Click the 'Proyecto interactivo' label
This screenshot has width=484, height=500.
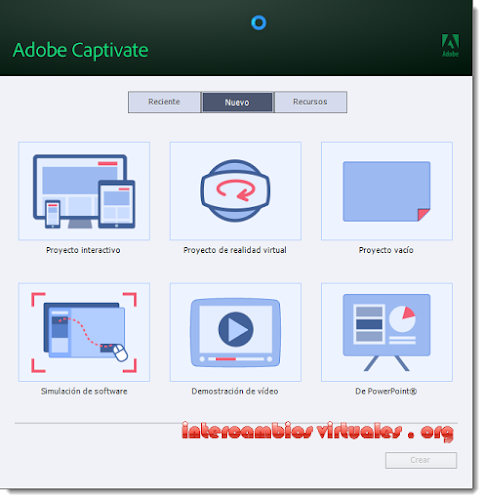pos(83,250)
